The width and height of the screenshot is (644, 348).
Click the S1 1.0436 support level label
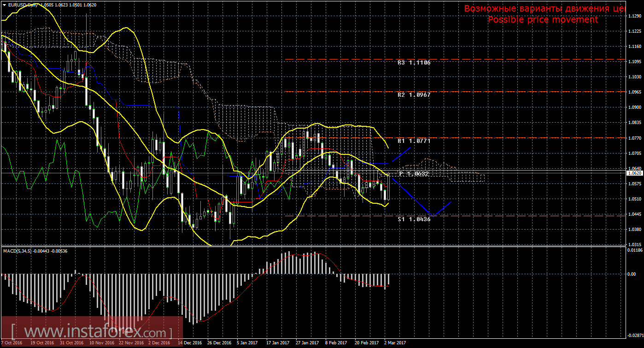coord(414,219)
